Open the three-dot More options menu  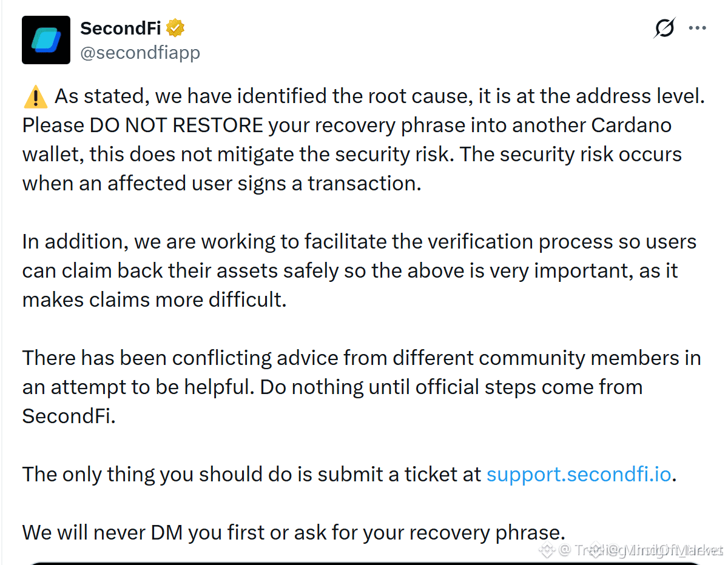click(x=698, y=28)
